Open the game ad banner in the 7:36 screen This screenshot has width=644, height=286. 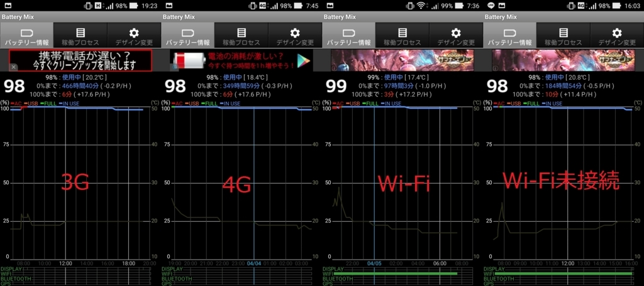click(402, 60)
